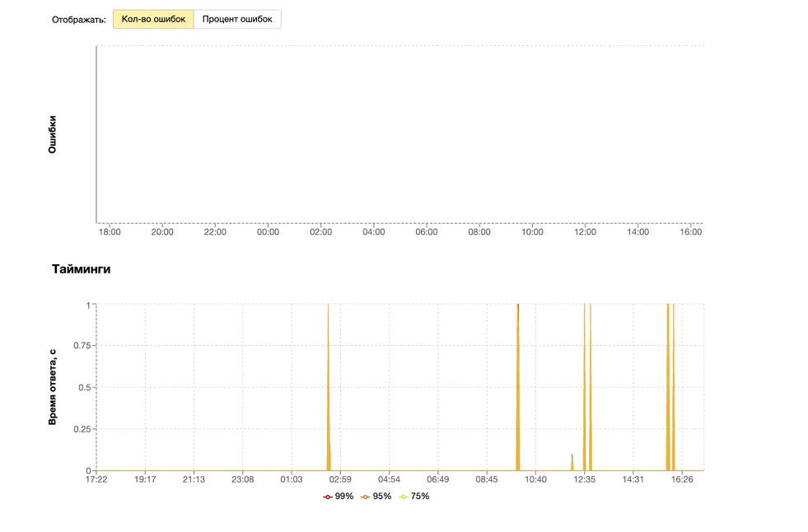Click the 0.25 value on timings y-axis
808x532 pixels.
coord(82,429)
